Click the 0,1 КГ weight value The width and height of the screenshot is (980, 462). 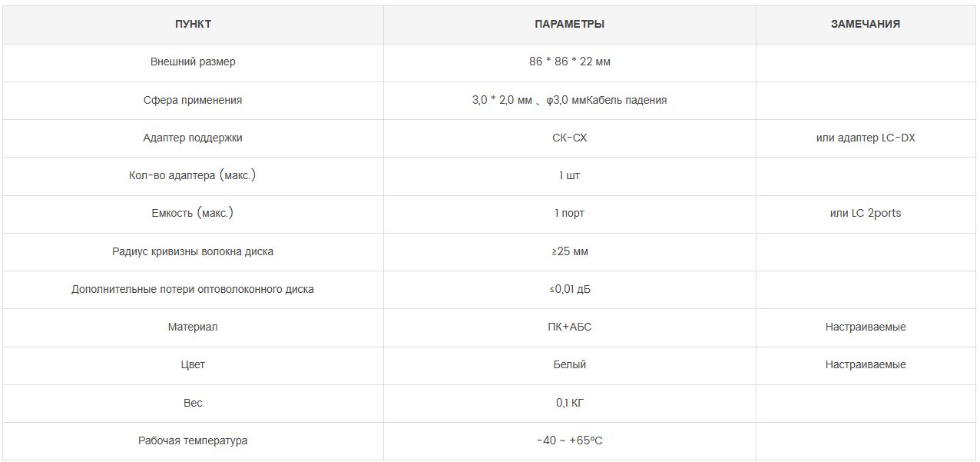(569, 403)
